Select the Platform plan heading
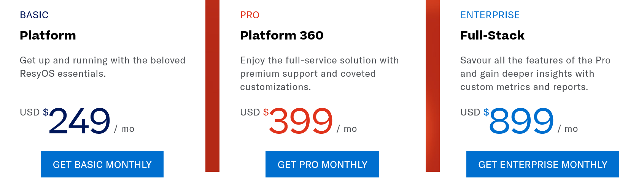This screenshot has width=644, height=182. [x=48, y=35]
